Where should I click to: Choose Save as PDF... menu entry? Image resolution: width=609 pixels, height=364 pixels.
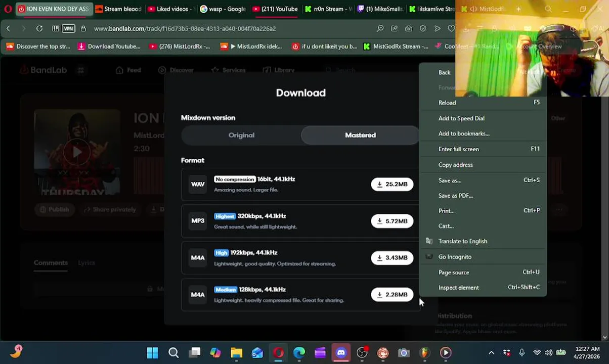(x=483, y=196)
